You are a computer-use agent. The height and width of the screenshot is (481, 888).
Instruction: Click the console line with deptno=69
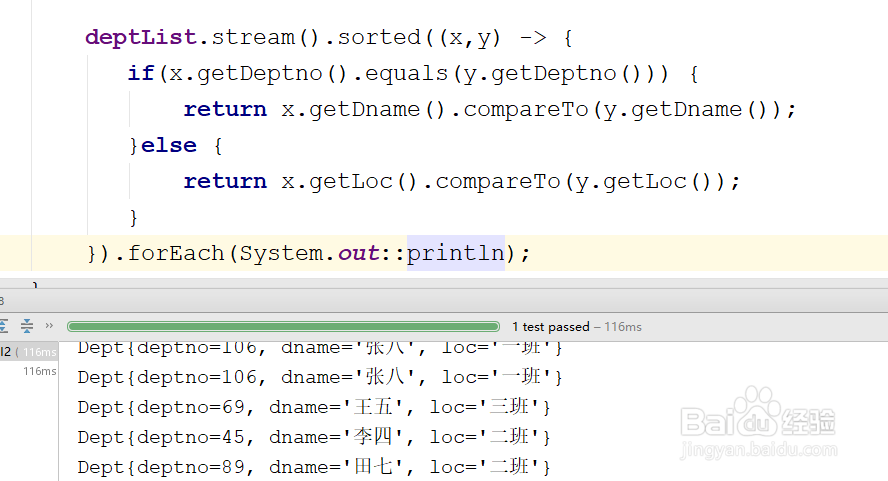point(314,407)
